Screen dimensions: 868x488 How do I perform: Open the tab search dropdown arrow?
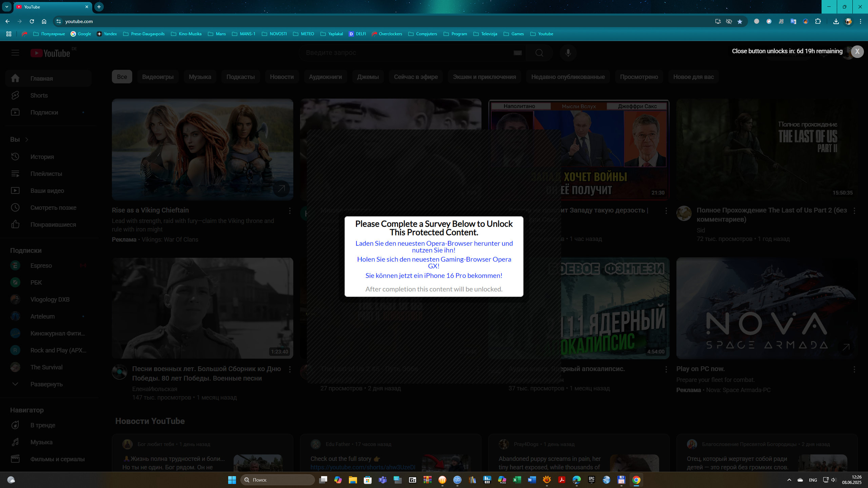(x=7, y=7)
